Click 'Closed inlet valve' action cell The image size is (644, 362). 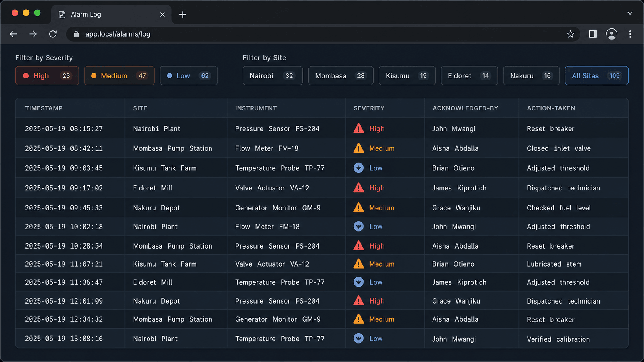coord(559,148)
